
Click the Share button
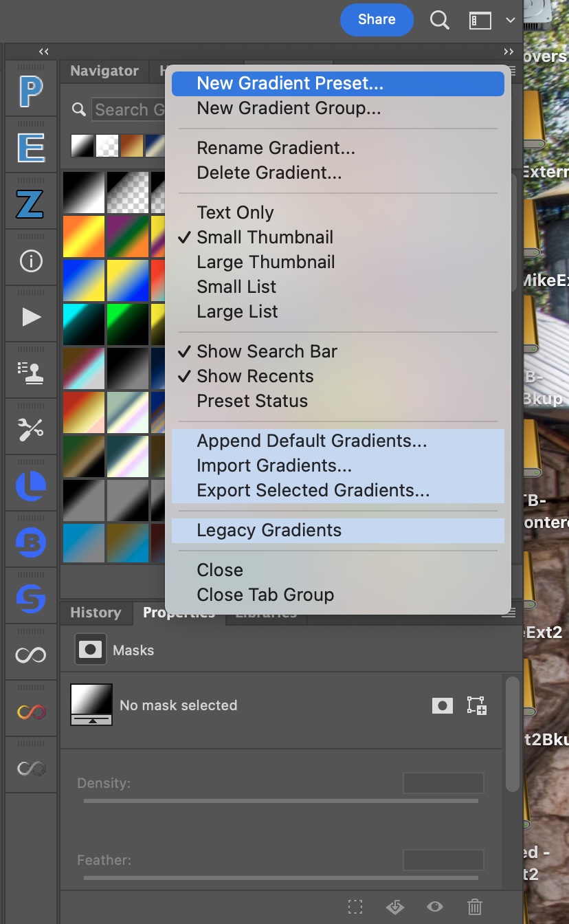pos(377,20)
